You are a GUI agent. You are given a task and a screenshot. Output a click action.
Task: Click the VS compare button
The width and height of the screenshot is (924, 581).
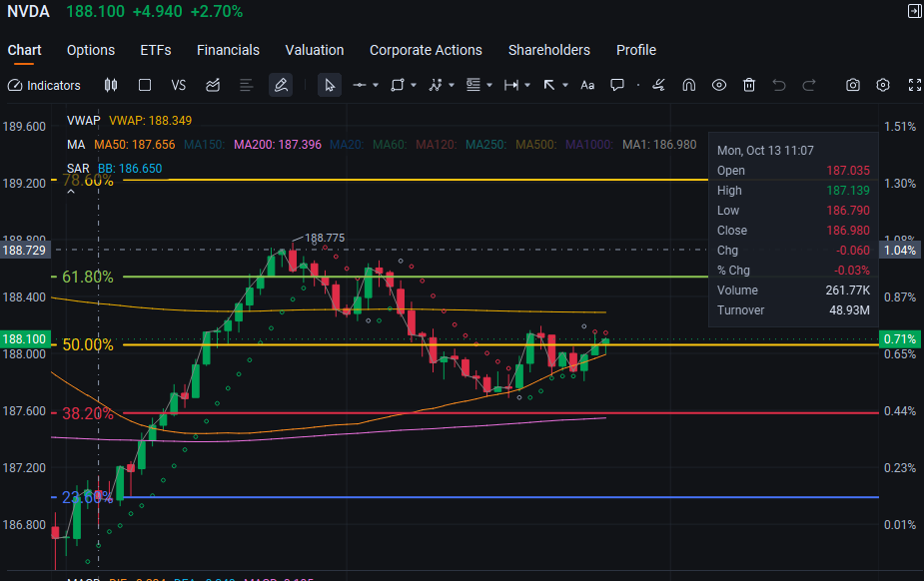(178, 86)
